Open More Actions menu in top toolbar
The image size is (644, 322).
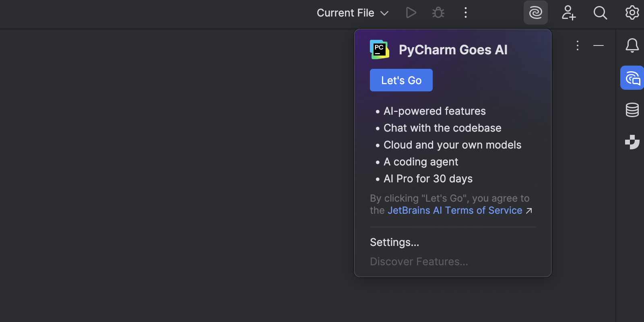(466, 13)
